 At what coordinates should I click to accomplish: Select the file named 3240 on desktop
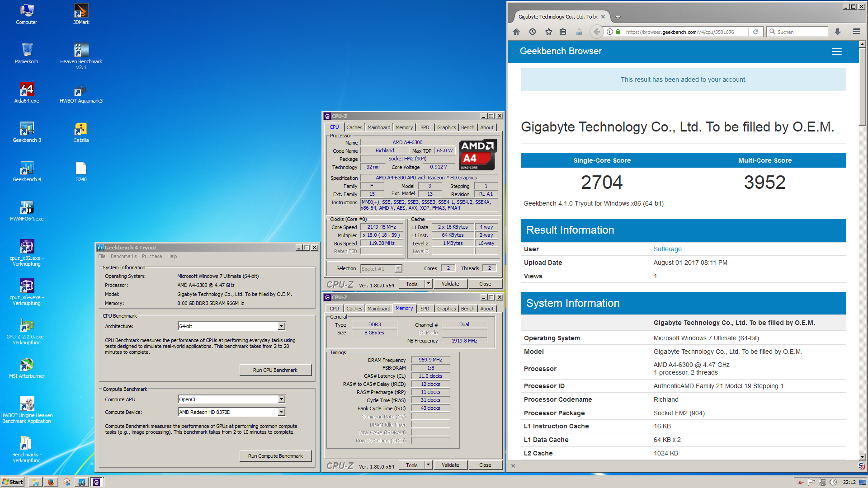[81, 171]
